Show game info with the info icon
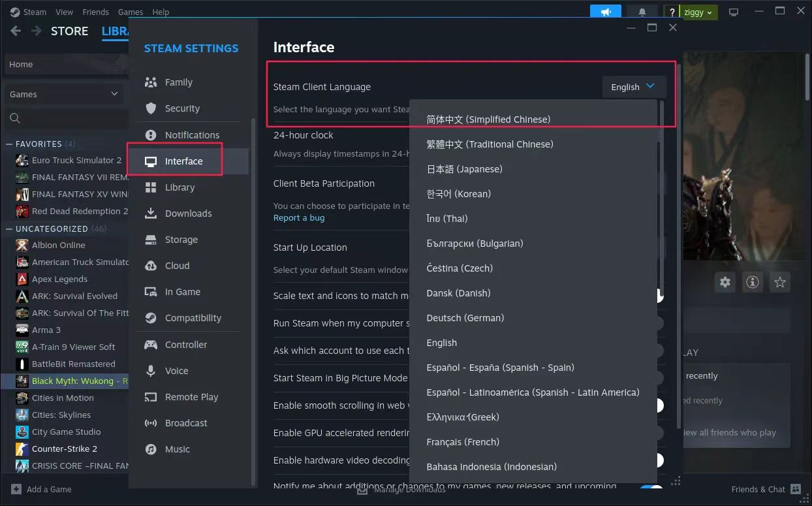The height and width of the screenshot is (506, 812). point(753,282)
